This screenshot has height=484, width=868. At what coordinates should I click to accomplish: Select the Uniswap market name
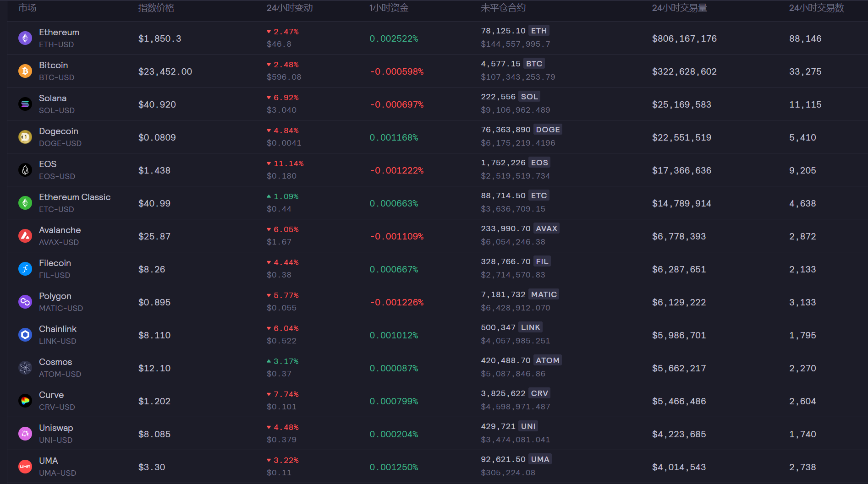56,428
